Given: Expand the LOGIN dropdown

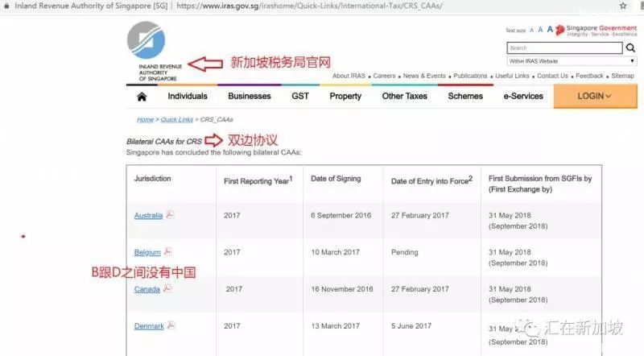Looking at the screenshot, I should point(595,96).
